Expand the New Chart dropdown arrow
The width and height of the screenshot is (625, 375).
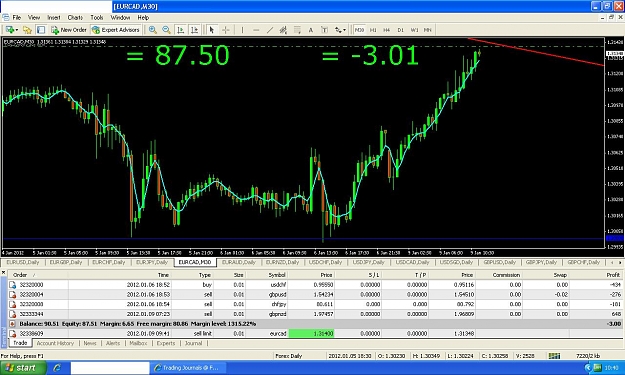pyautogui.click(x=17, y=30)
